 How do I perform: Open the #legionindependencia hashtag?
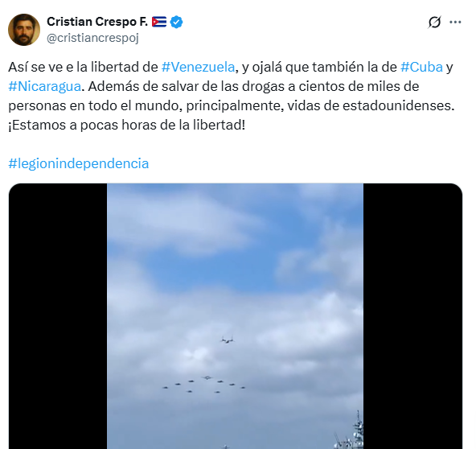click(79, 163)
